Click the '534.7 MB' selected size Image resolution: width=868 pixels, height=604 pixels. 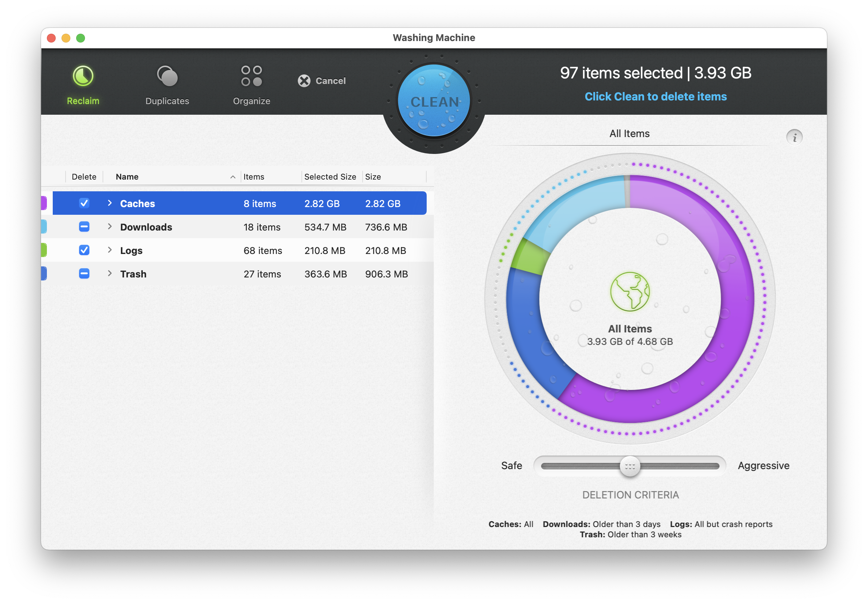[325, 227]
